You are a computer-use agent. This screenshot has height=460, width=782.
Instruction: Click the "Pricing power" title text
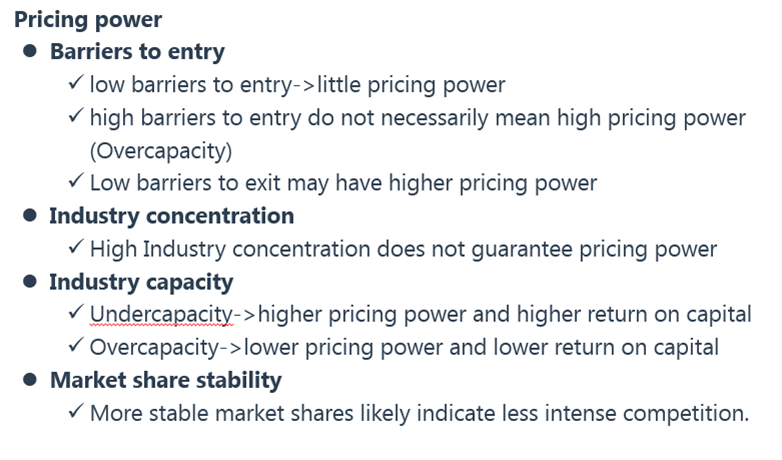(x=88, y=19)
